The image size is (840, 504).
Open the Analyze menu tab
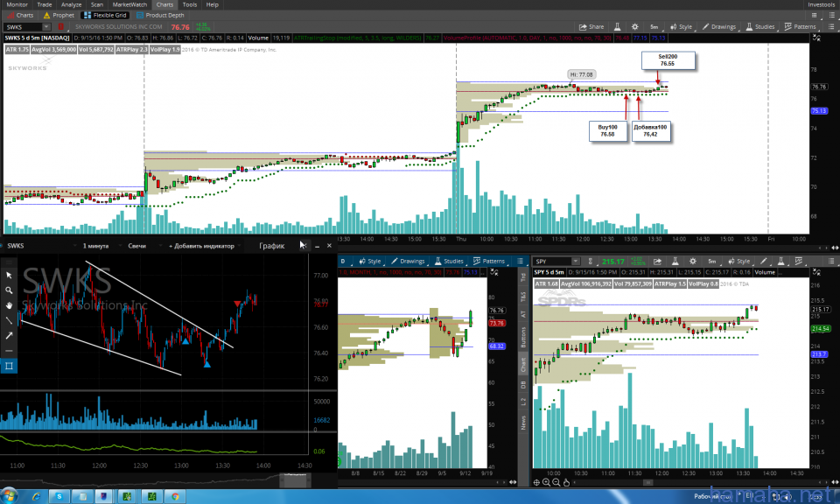coord(71,4)
